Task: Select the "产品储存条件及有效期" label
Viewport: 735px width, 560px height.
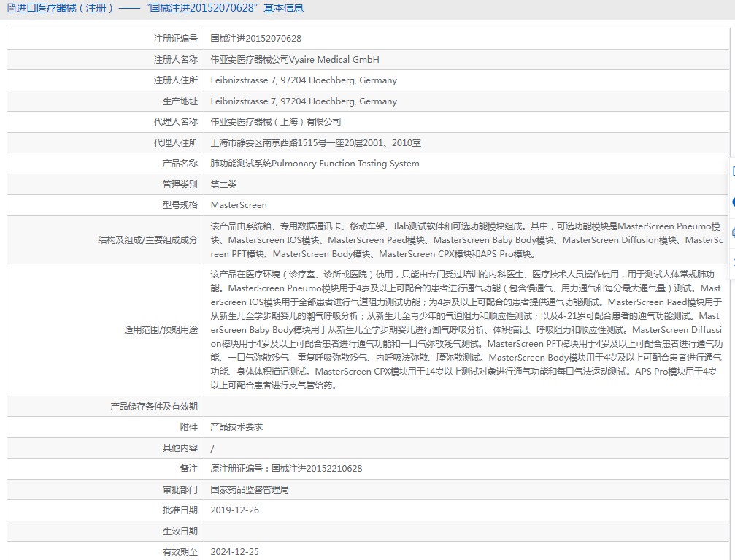Action: pos(154,407)
